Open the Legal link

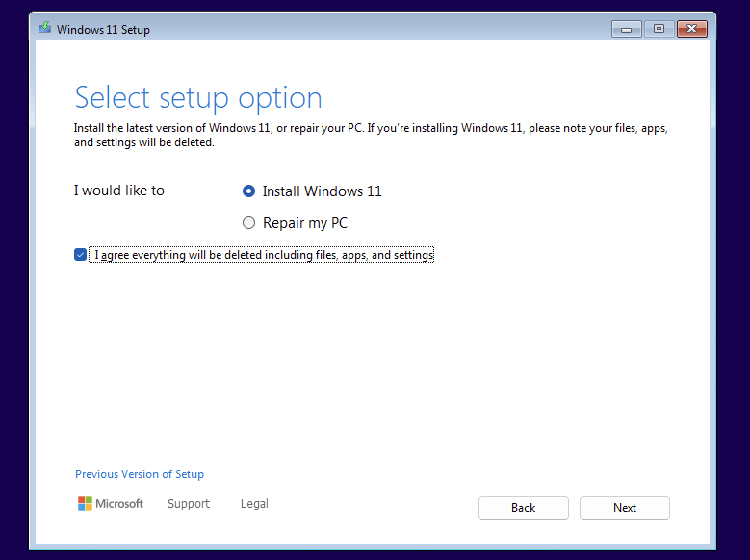pos(254,504)
